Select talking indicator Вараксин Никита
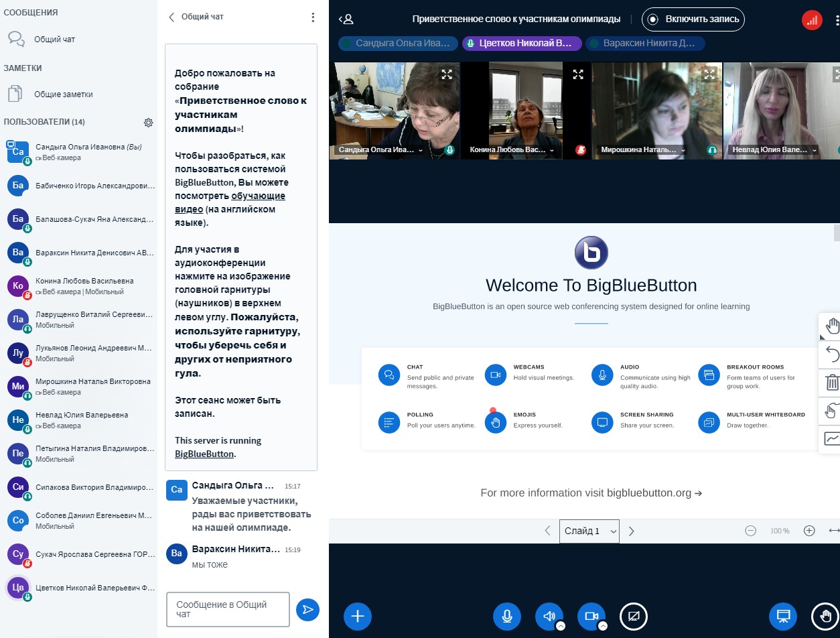This screenshot has width=840, height=638. (645, 44)
